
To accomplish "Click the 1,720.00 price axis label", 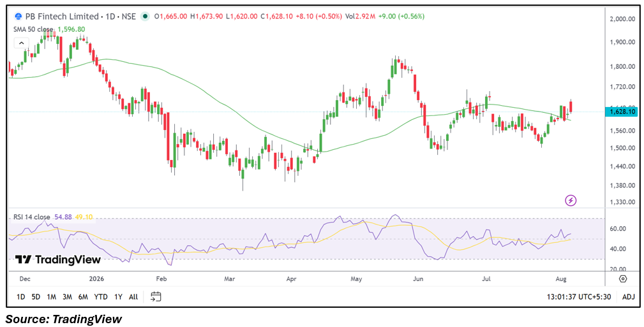I will pos(623,87).
